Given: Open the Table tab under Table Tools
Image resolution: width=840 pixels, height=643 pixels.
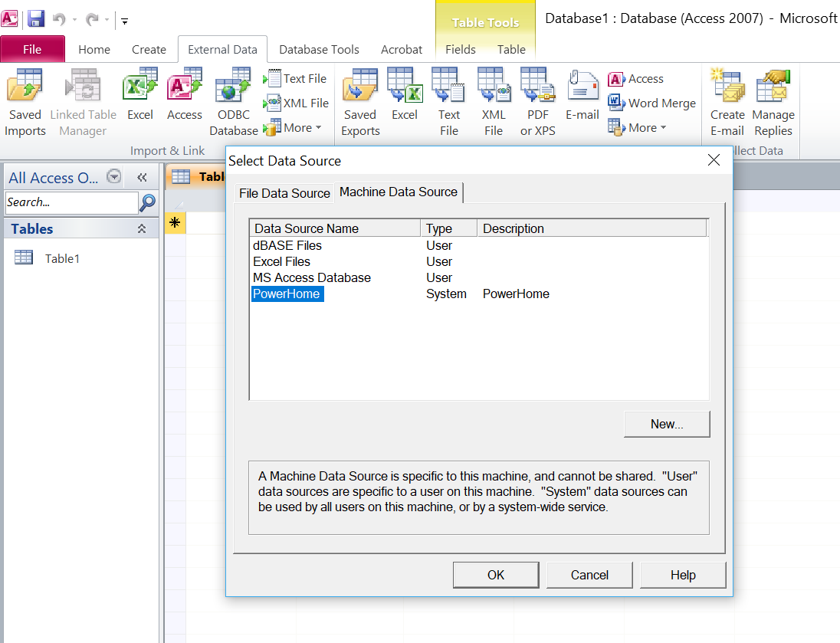Looking at the screenshot, I should click(511, 49).
